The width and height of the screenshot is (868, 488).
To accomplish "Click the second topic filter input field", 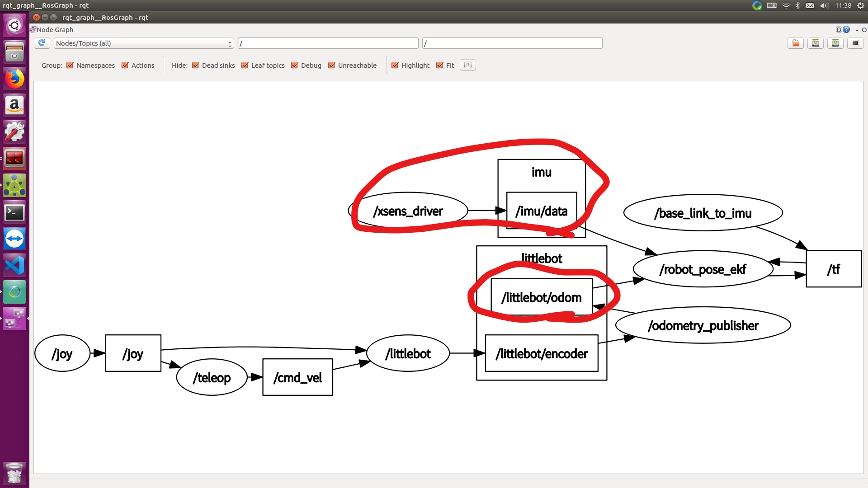I will (x=512, y=43).
